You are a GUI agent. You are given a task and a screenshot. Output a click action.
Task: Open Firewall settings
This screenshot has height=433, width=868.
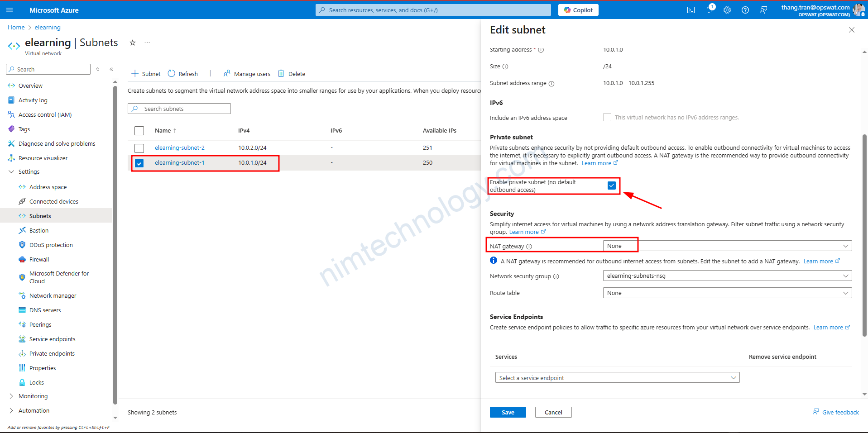pos(39,259)
